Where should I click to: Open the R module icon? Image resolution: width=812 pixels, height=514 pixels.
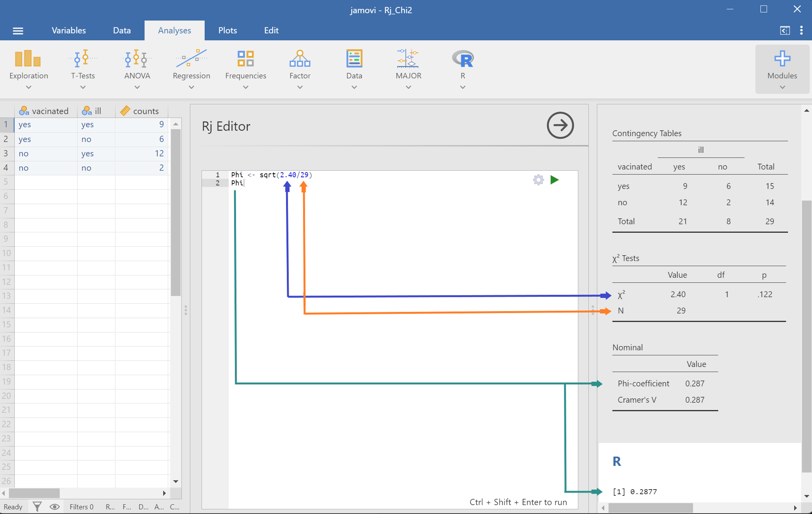point(462,59)
